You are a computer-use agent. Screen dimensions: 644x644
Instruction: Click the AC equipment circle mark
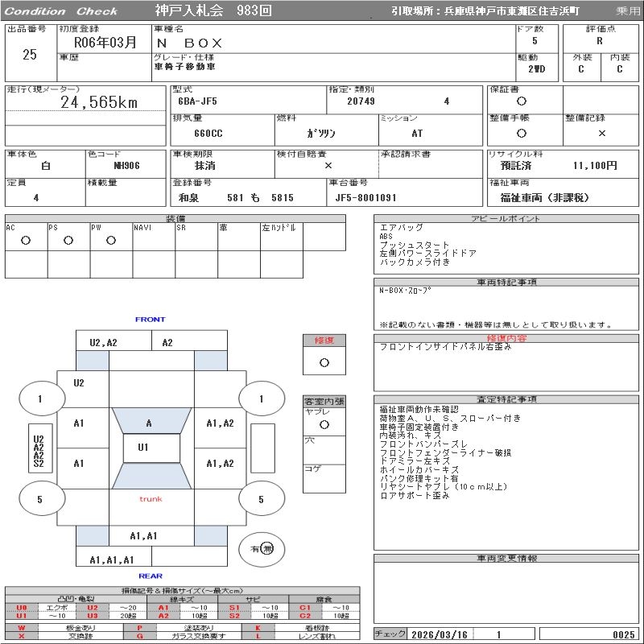pyautogui.click(x=26, y=240)
